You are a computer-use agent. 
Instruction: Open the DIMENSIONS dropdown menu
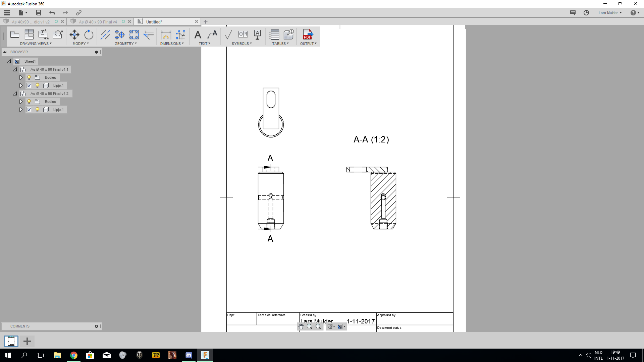172,44
